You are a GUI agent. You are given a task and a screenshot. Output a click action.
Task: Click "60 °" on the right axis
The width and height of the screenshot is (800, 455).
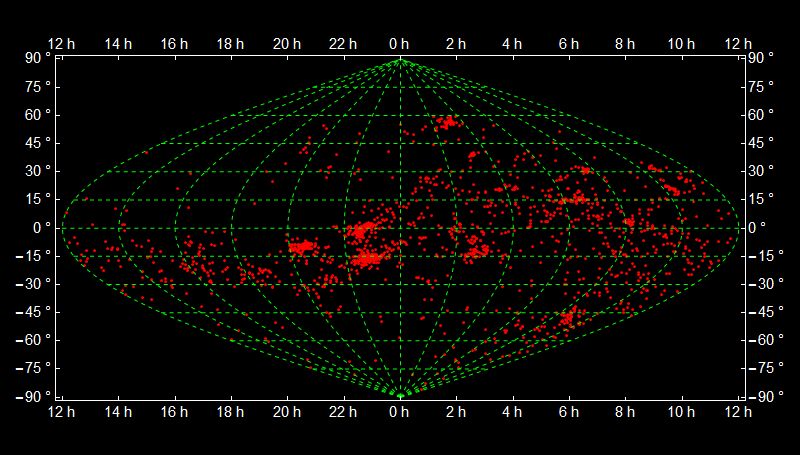(761, 115)
